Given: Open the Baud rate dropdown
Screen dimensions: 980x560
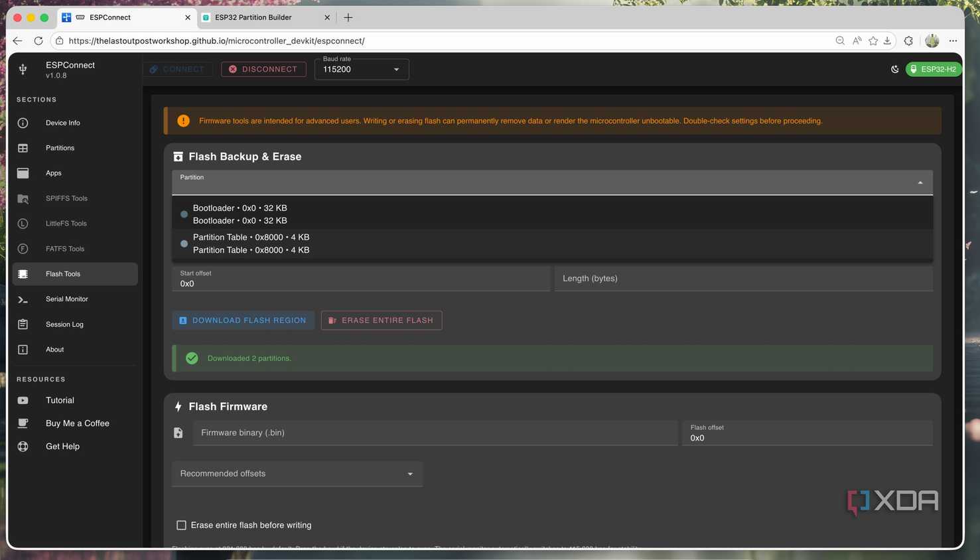Looking at the screenshot, I should (x=362, y=69).
